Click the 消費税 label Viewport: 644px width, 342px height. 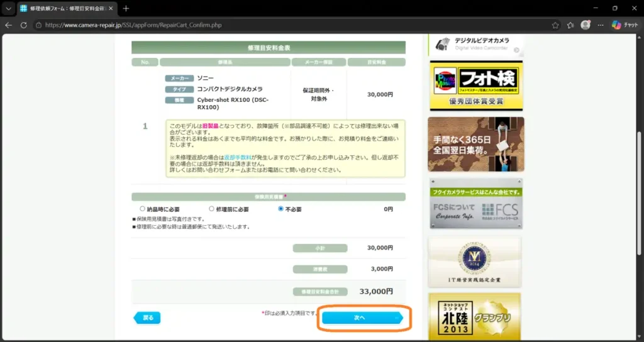[320, 269]
